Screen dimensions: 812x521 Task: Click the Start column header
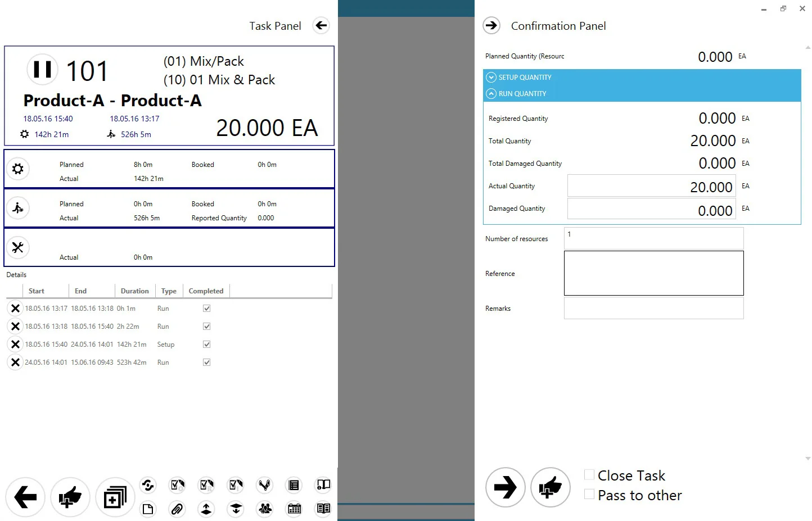tap(37, 291)
